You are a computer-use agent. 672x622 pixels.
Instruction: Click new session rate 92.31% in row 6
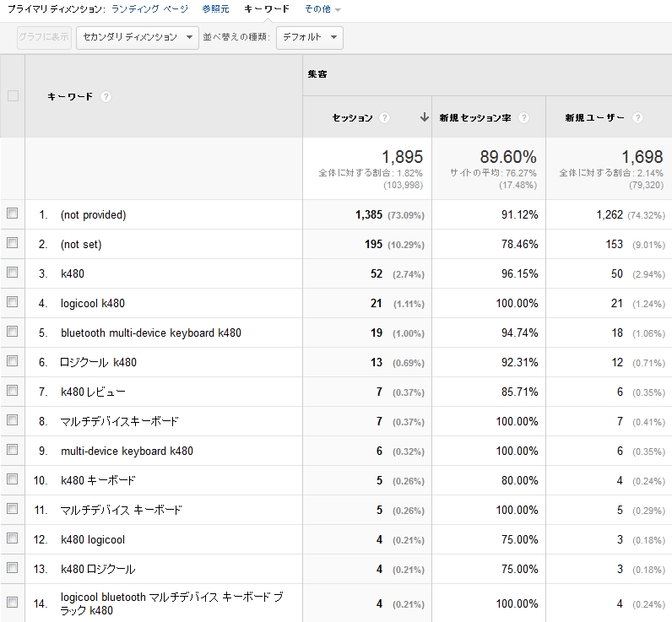pos(519,362)
